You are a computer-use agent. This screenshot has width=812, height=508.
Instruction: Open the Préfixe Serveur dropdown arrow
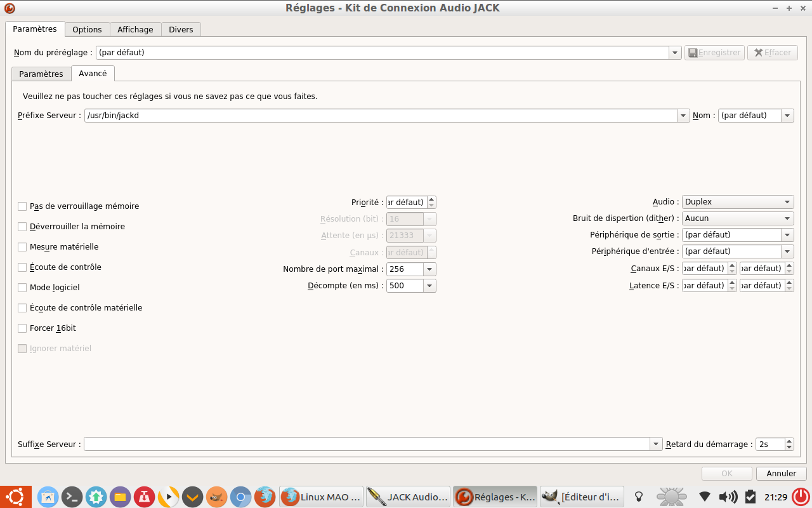point(683,116)
